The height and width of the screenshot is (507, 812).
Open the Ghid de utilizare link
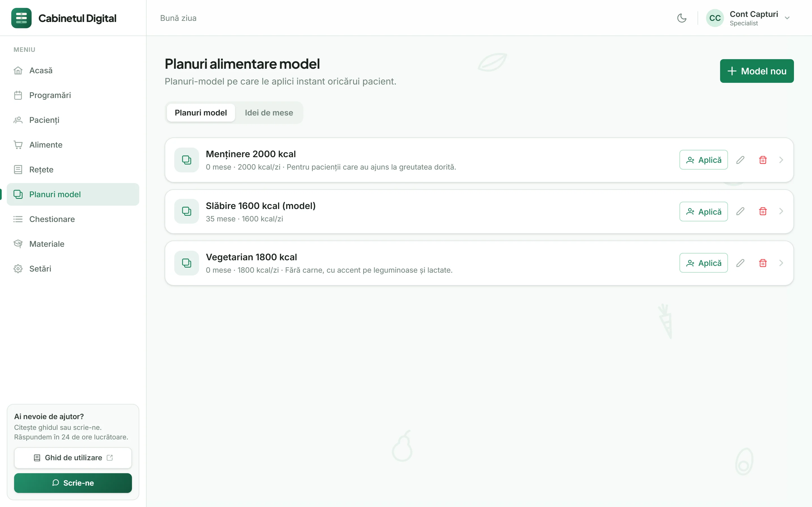[x=73, y=458]
